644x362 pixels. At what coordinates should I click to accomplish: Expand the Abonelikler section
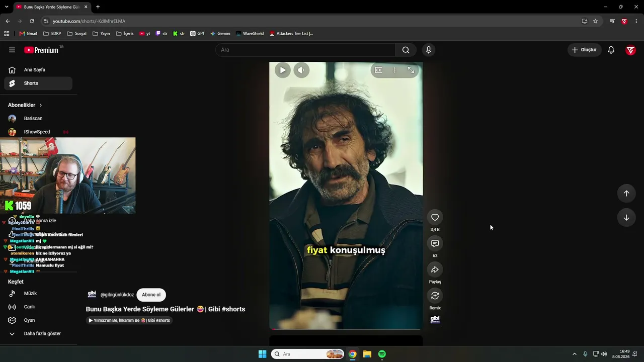pos(25,105)
